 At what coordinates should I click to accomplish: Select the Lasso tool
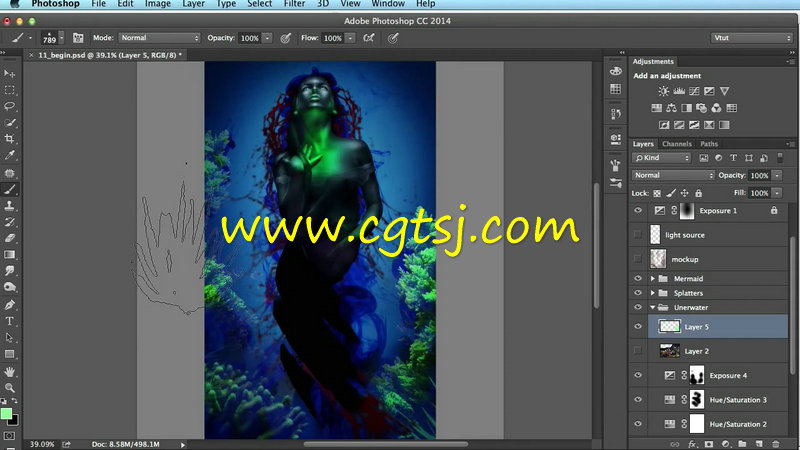point(9,106)
